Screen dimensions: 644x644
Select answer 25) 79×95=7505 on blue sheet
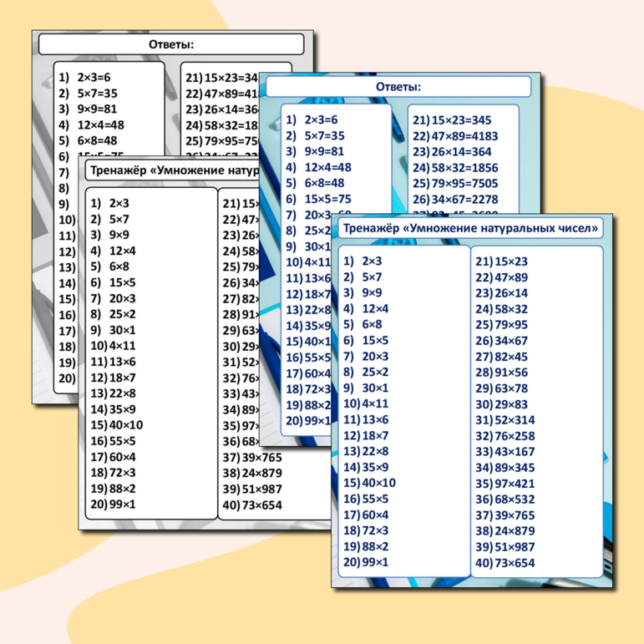click(455, 184)
